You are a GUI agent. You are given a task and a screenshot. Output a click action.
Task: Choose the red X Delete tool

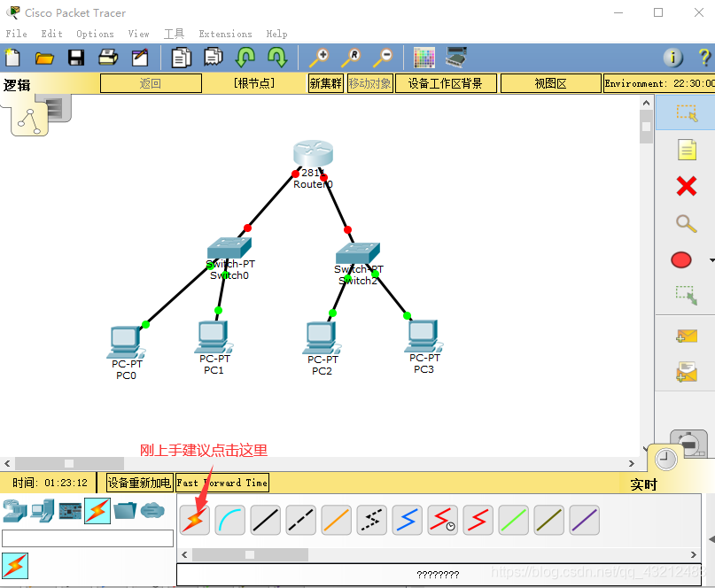pos(687,186)
